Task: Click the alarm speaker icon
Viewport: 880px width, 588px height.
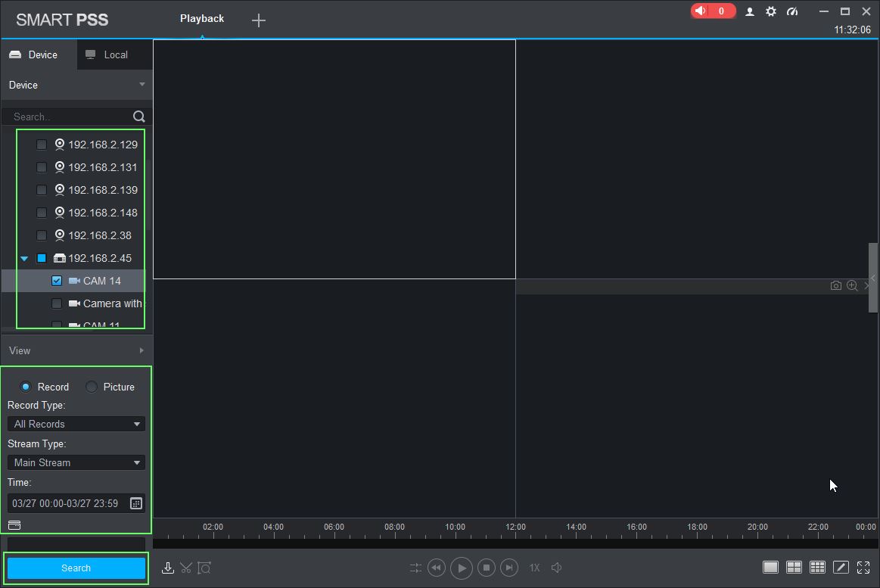Action: point(701,11)
